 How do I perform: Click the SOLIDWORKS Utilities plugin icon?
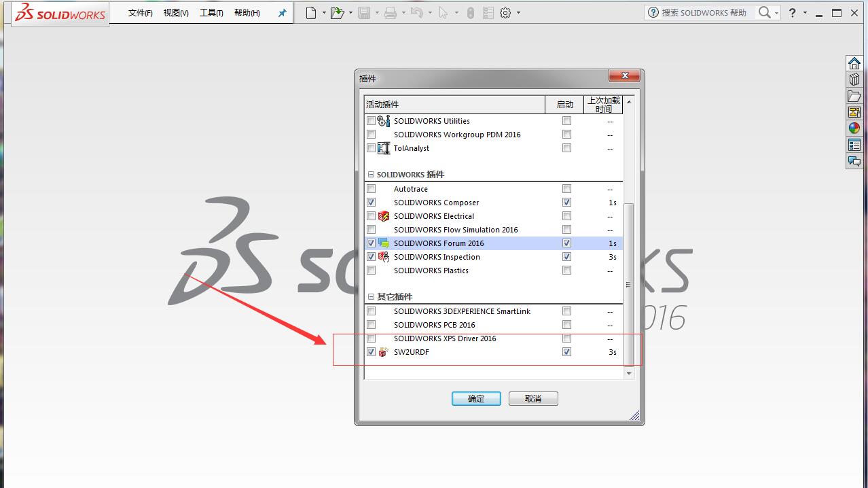coord(384,121)
